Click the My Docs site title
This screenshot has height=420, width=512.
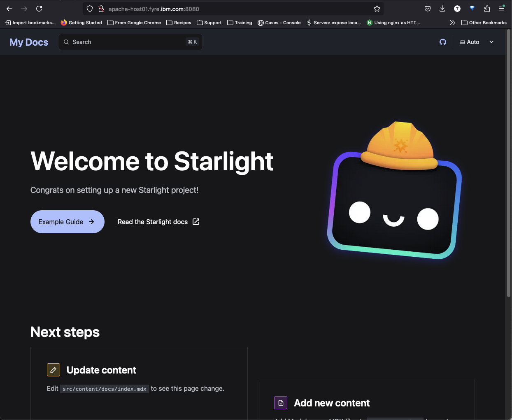tap(29, 42)
